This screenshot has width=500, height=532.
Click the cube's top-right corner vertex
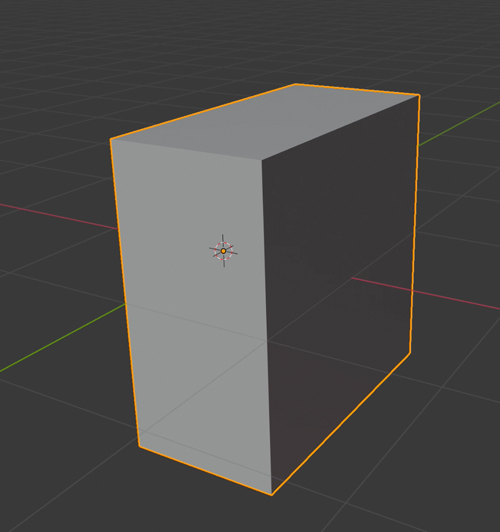point(419,96)
